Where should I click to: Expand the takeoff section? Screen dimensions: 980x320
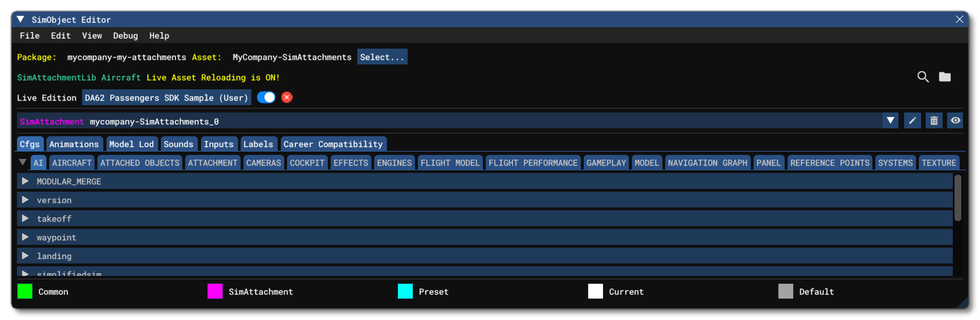pos(25,219)
